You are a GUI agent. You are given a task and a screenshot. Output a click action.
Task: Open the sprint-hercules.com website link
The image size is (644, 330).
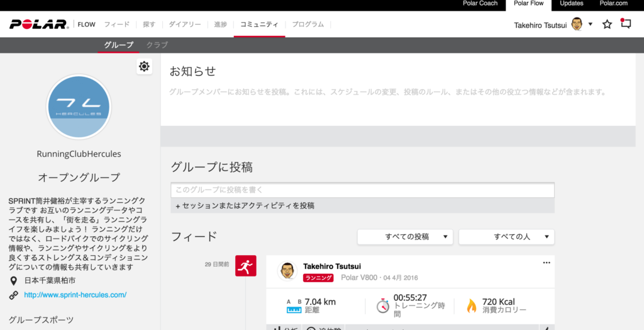point(75,295)
